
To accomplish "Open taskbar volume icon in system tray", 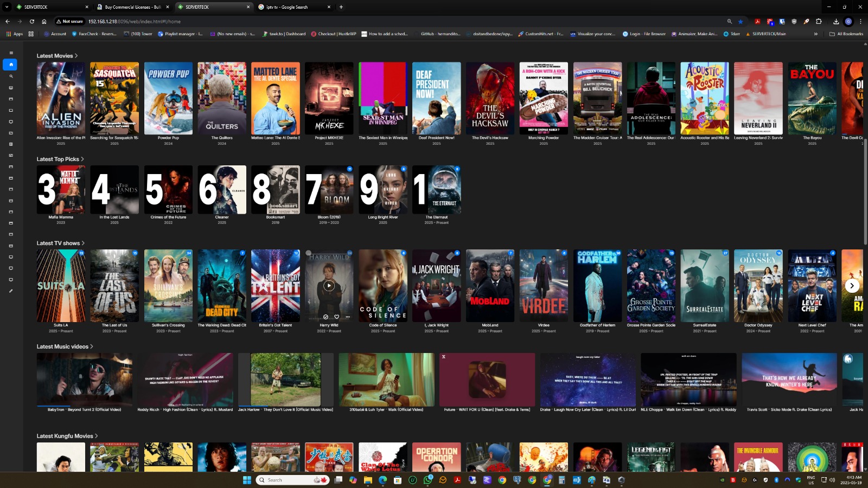I will 832,480.
